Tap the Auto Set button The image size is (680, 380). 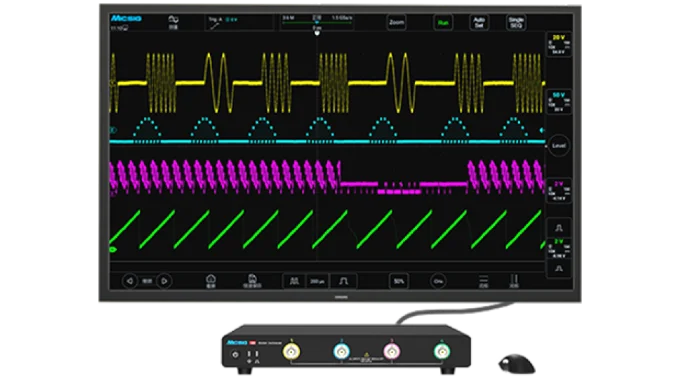pyautogui.click(x=478, y=22)
